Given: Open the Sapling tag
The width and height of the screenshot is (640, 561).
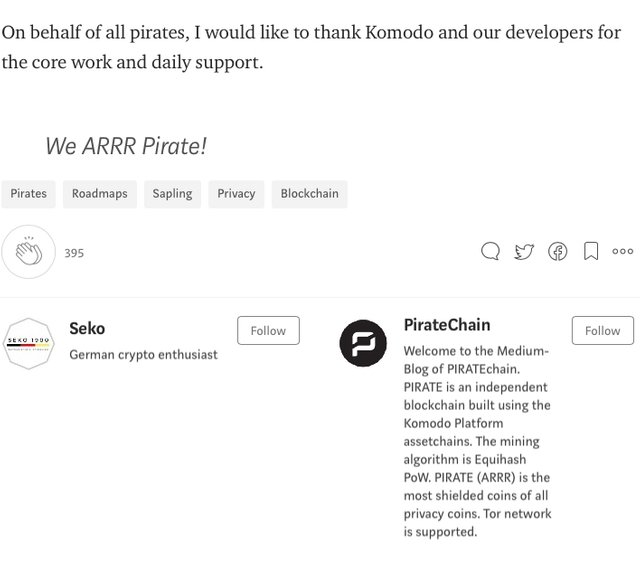Looking at the screenshot, I should click(x=172, y=194).
